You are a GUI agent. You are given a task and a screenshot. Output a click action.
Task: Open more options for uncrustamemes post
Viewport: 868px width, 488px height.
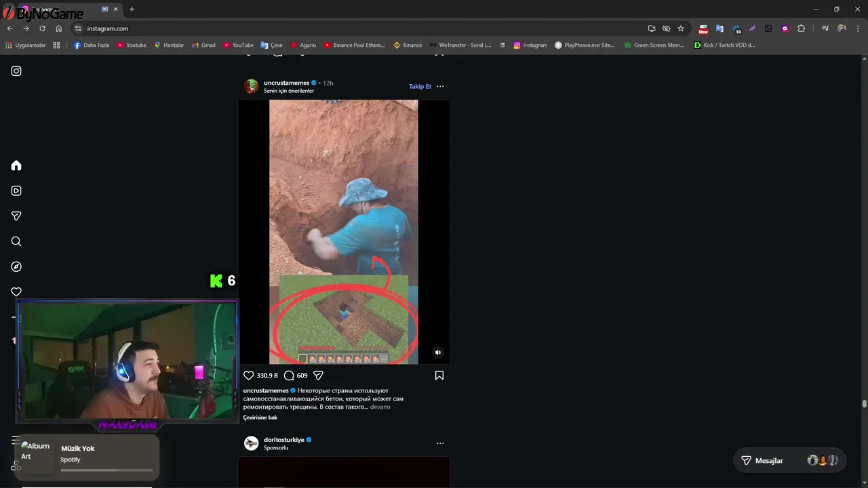pyautogui.click(x=440, y=86)
